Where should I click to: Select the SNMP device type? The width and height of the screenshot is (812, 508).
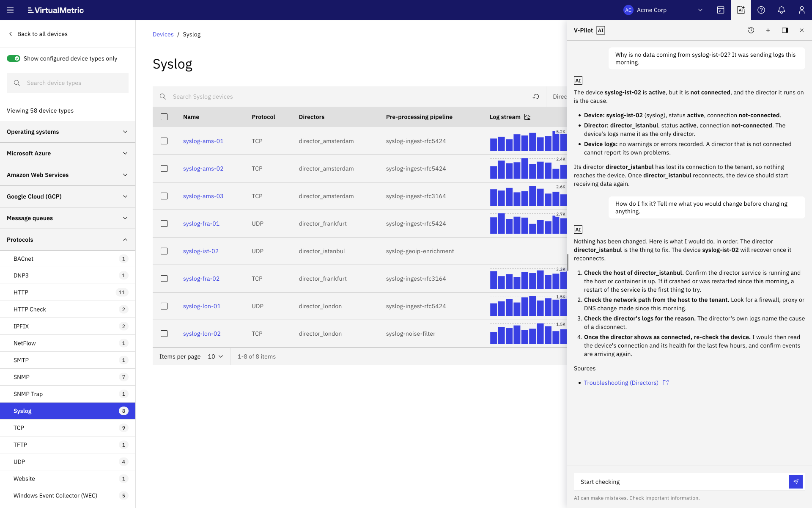coord(68,377)
